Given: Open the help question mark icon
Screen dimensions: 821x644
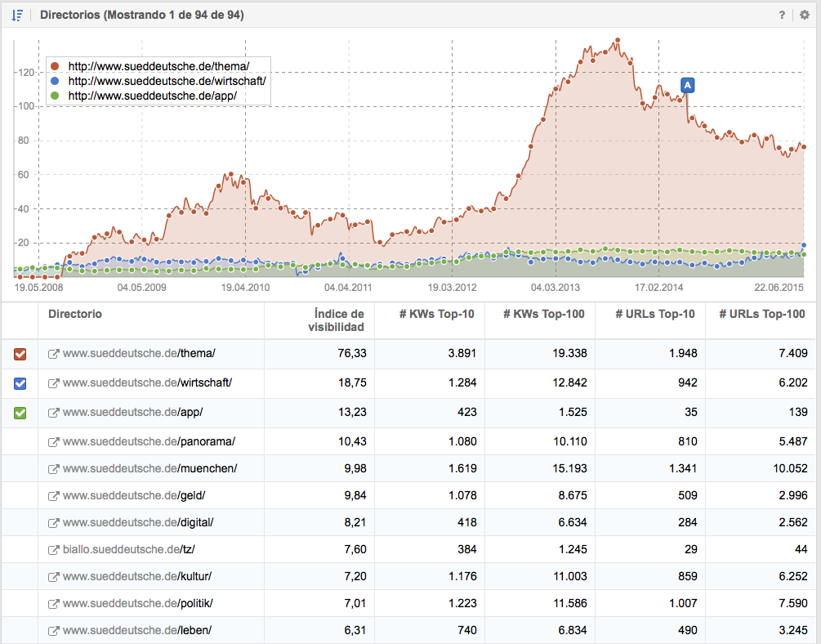Looking at the screenshot, I should pos(782,15).
